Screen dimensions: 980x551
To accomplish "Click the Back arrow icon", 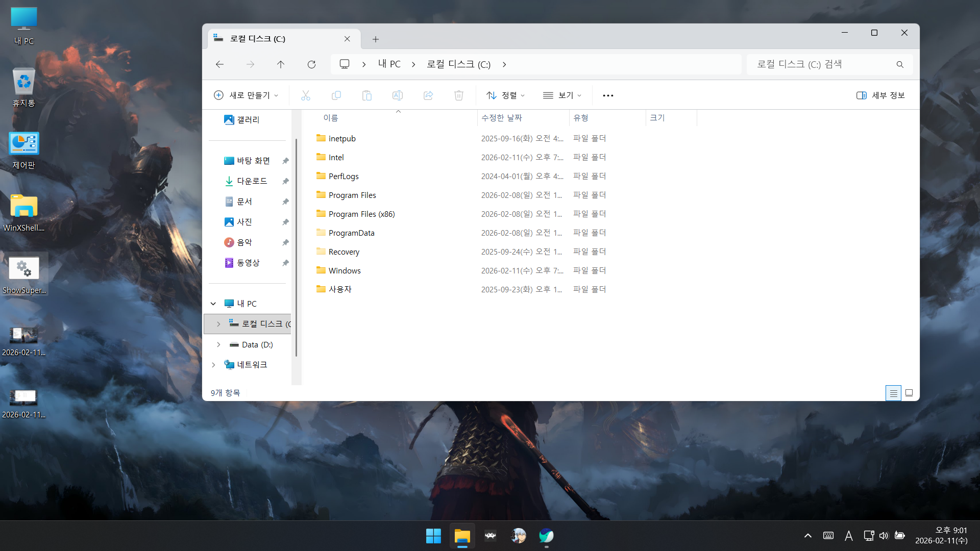I will tap(220, 64).
